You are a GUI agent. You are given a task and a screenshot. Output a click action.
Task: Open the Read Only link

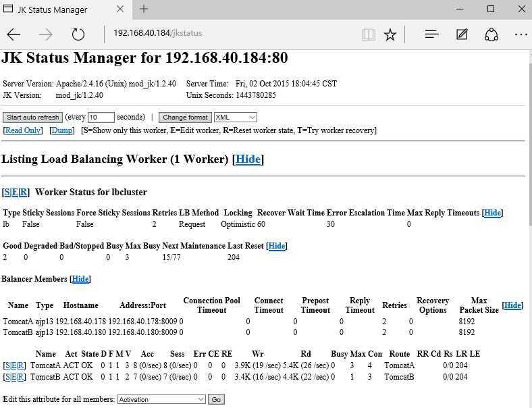tap(23, 130)
